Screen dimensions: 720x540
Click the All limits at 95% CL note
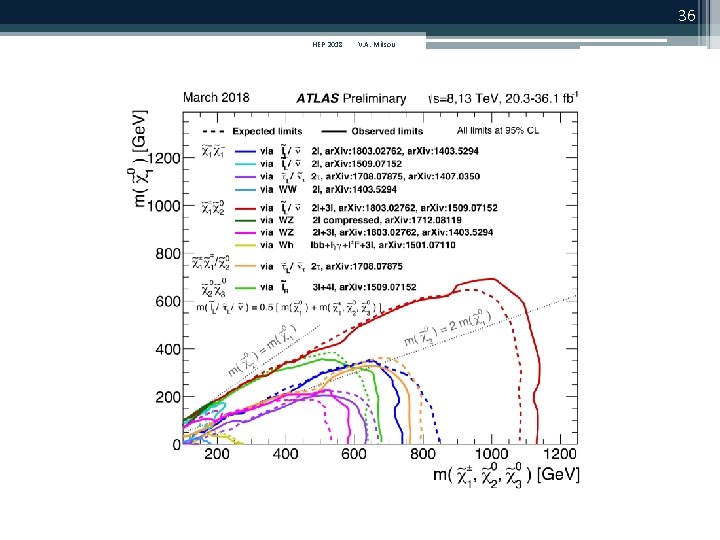(x=498, y=131)
